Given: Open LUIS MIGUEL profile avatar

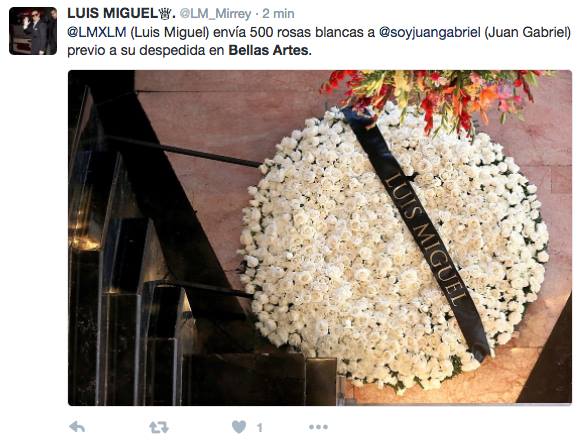Looking at the screenshot, I should click(x=33, y=31).
